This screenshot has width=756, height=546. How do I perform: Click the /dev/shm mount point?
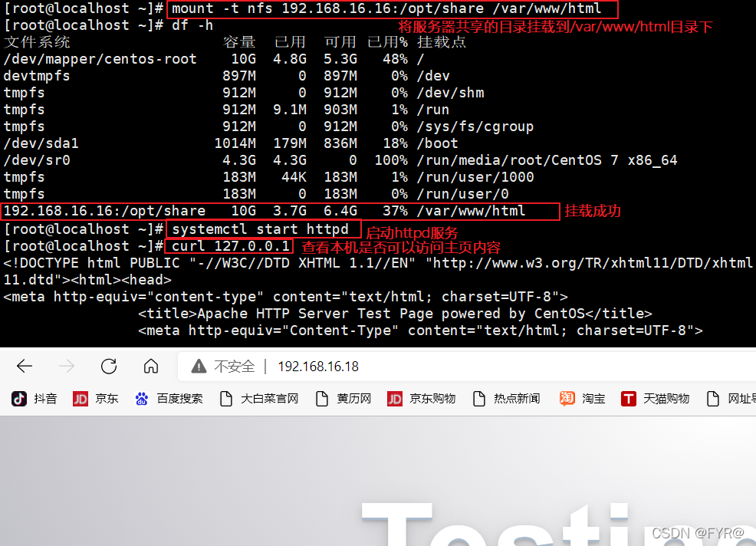click(450, 93)
